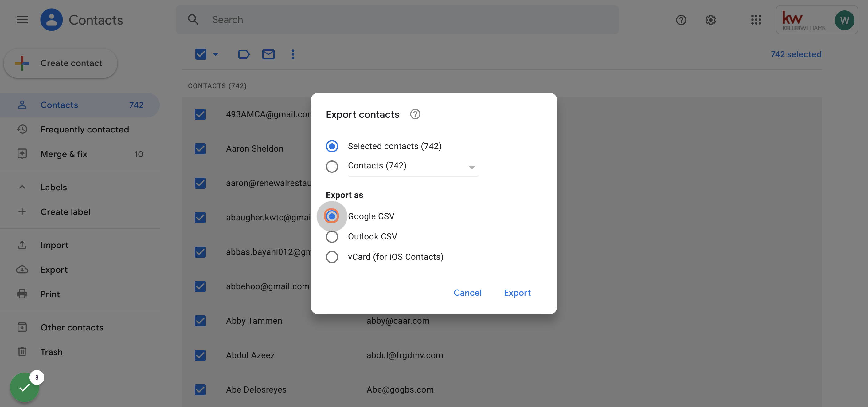Toggle the select-all checkbox in toolbar
Image resolution: width=868 pixels, height=407 pixels.
(x=201, y=54)
